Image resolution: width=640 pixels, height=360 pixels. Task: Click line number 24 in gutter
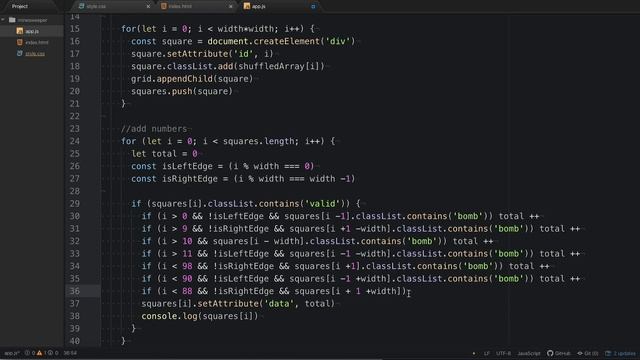[x=74, y=141]
